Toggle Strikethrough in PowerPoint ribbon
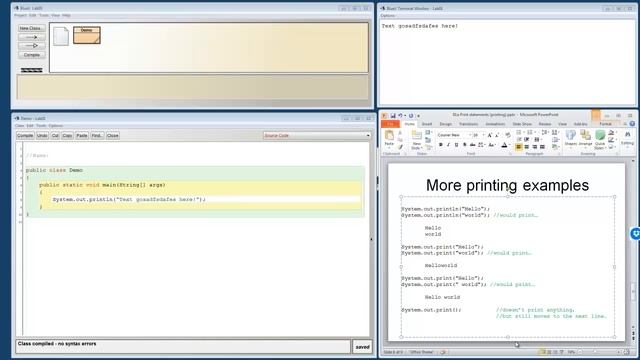The height and width of the screenshot is (360, 640). 473,144
